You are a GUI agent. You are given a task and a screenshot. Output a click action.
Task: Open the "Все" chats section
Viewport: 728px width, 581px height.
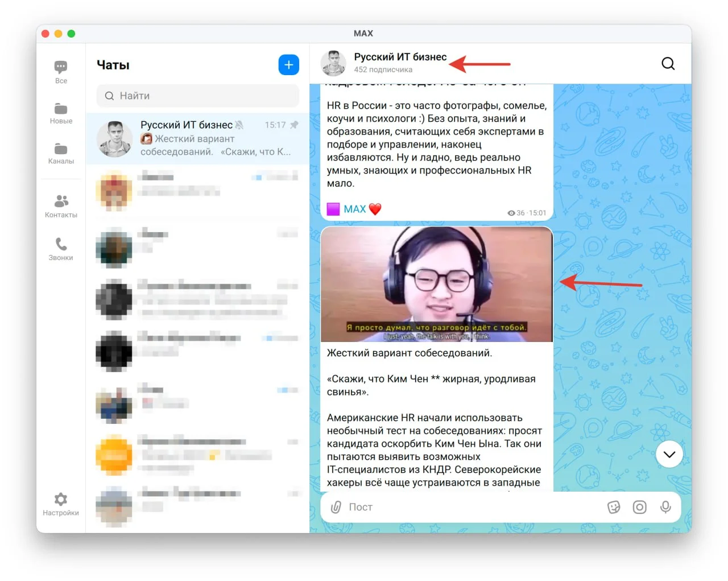pos(61,72)
